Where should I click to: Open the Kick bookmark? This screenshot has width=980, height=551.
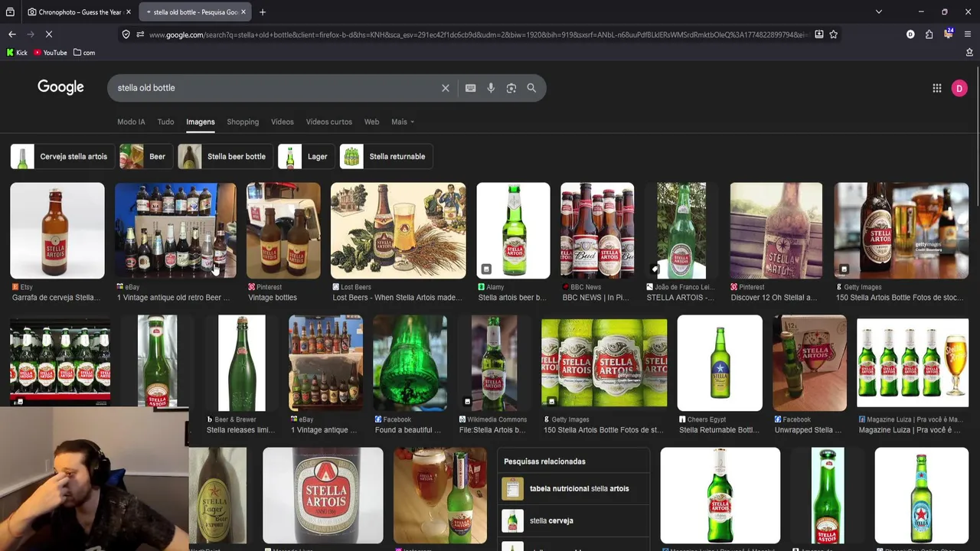(17, 53)
